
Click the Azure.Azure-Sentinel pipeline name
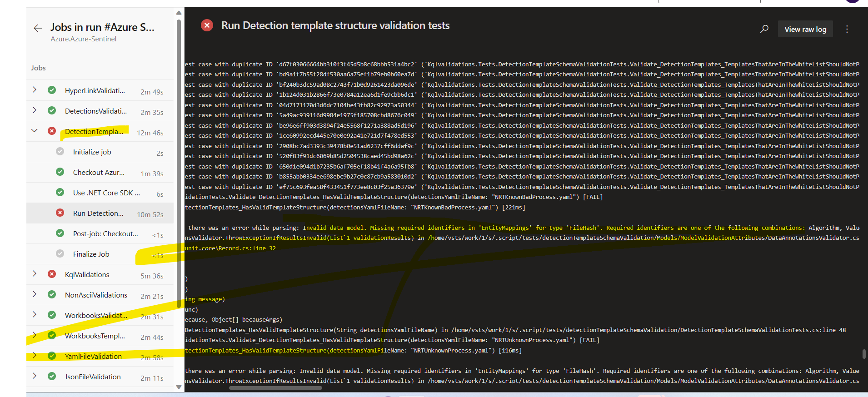[x=83, y=39]
